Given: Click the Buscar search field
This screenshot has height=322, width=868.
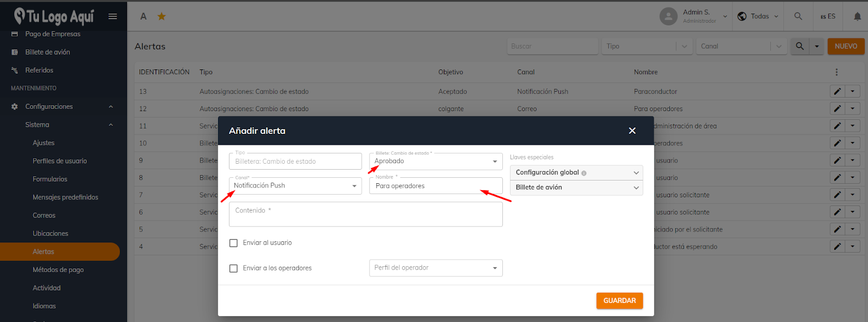Looking at the screenshot, I should pos(552,46).
